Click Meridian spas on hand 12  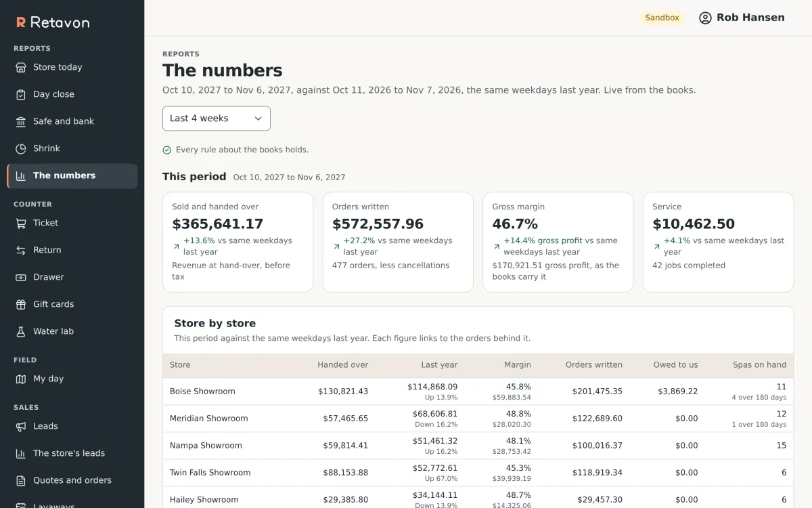(782, 414)
